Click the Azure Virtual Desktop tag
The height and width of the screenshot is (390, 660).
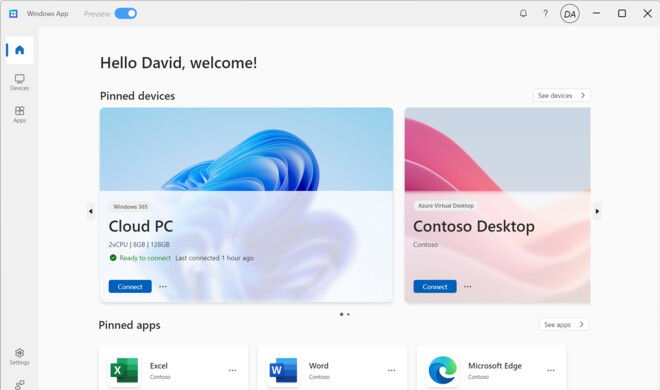point(446,206)
